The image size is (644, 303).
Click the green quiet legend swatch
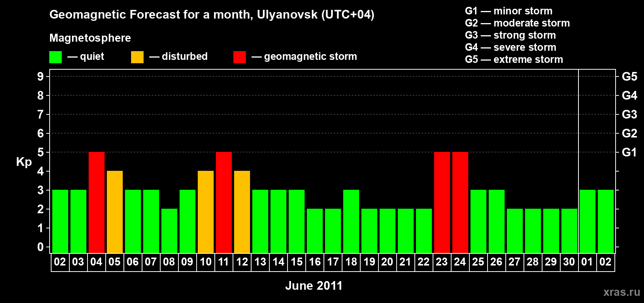[55, 57]
